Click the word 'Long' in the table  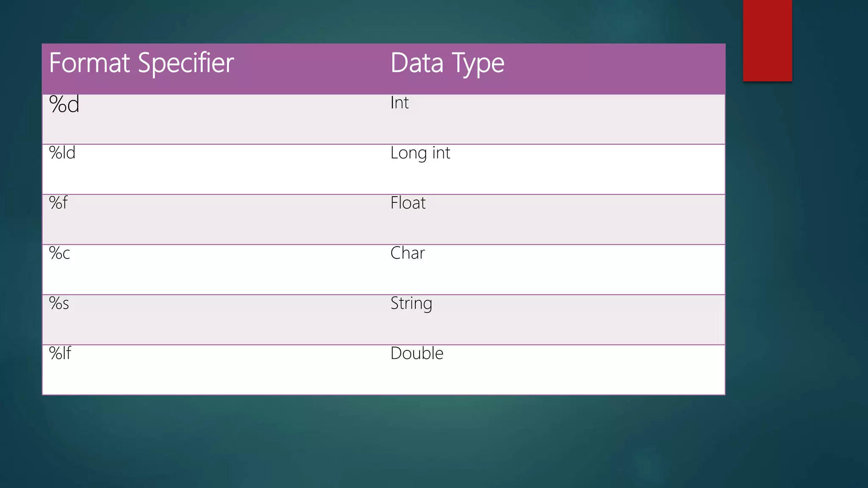408,153
